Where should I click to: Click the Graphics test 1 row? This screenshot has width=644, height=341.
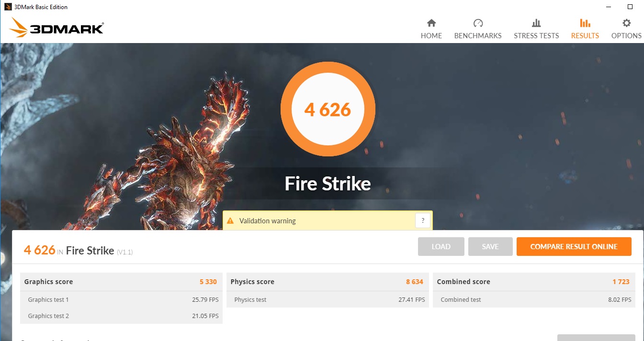click(x=122, y=300)
